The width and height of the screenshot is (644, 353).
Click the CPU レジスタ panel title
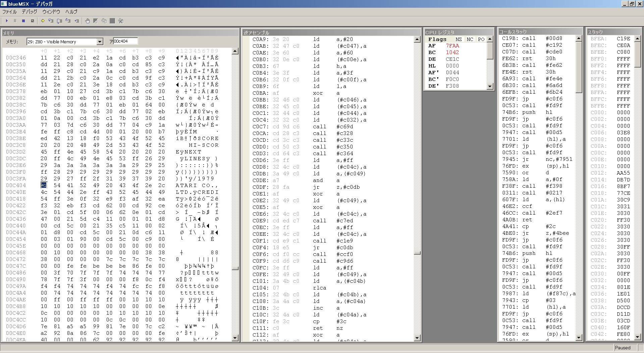click(x=459, y=32)
